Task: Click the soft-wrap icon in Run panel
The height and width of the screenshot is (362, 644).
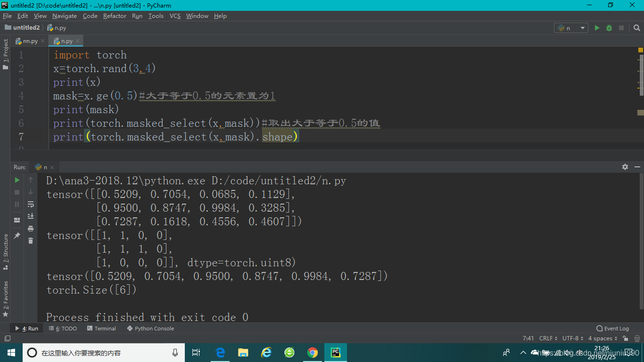Action: [x=31, y=204]
